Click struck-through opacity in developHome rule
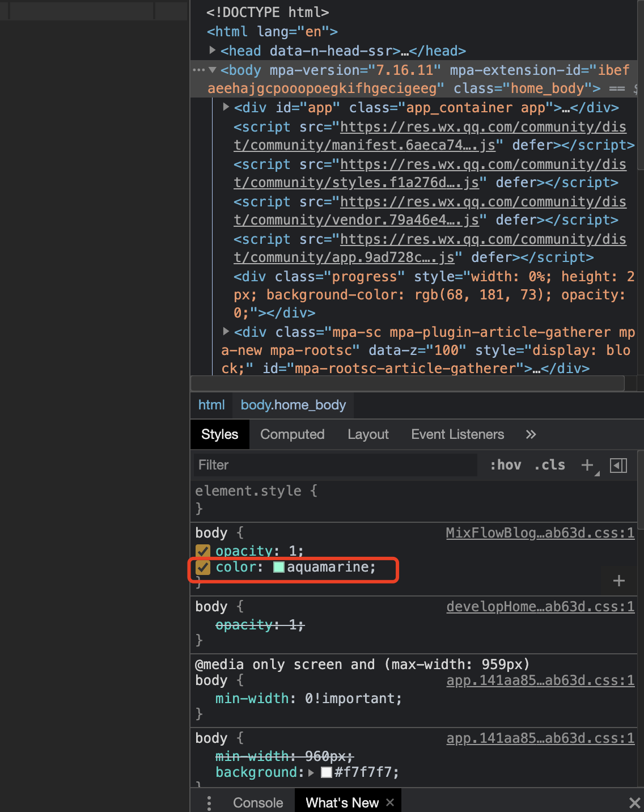 tap(260, 625)
